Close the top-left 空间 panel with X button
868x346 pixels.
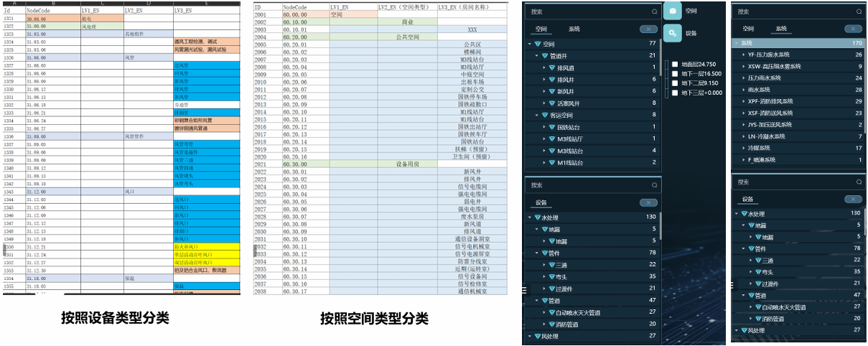pyautogui.click(x=647, y=29)
